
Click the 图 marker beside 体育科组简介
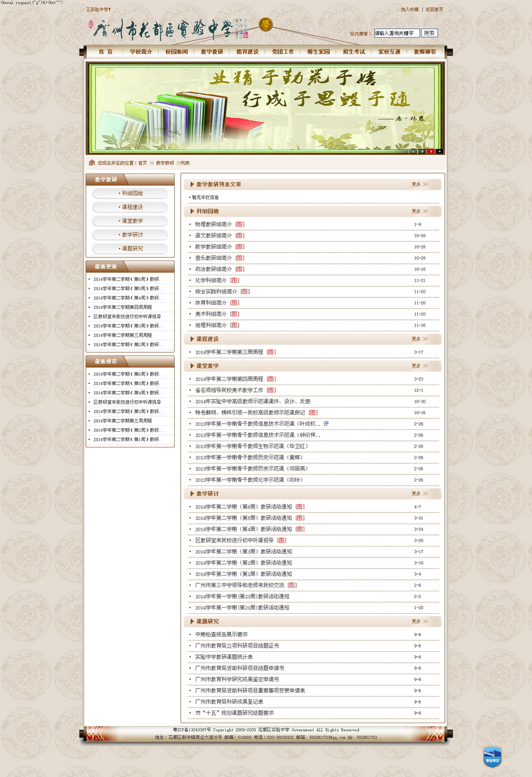click(x=235, y=303)
